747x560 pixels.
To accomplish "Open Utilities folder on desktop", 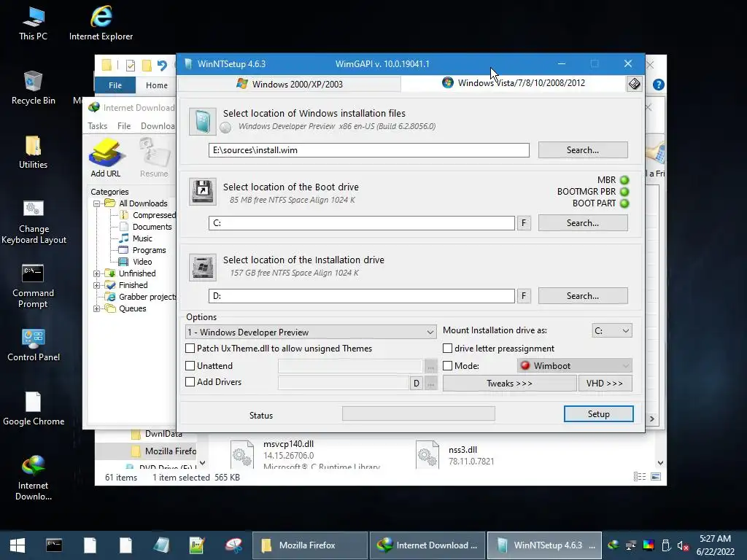I will point(33,152).
